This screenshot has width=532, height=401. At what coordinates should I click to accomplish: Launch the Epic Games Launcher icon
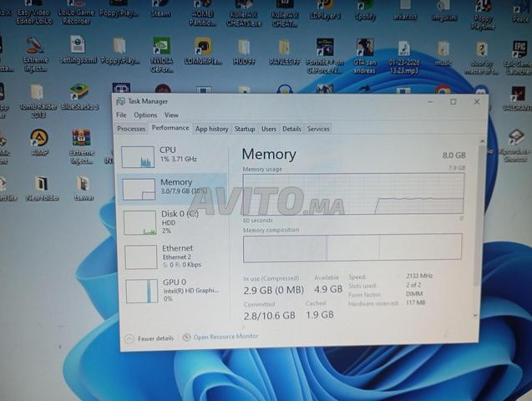(519, 52)
